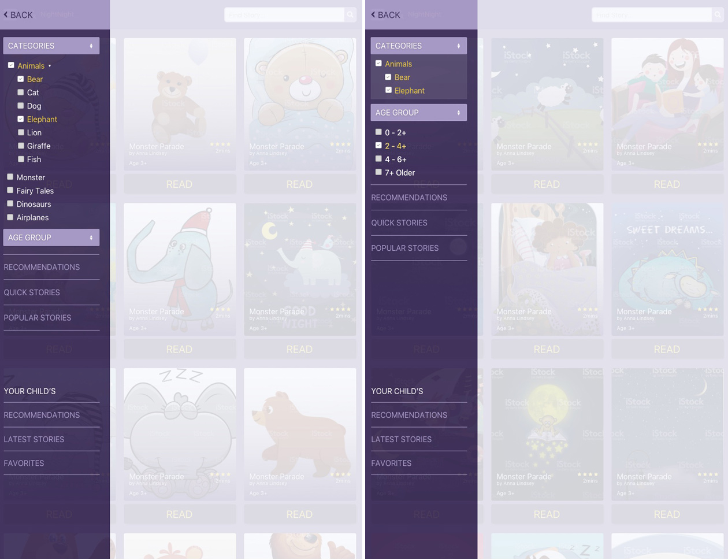Open the Santa hat elephant story cover
The image size is (728, 560).
pyautogui.click(x=180, y=260)
